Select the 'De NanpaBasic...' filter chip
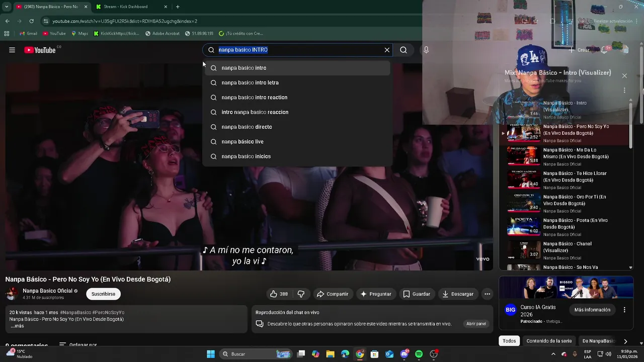 (x=598, y=341)
